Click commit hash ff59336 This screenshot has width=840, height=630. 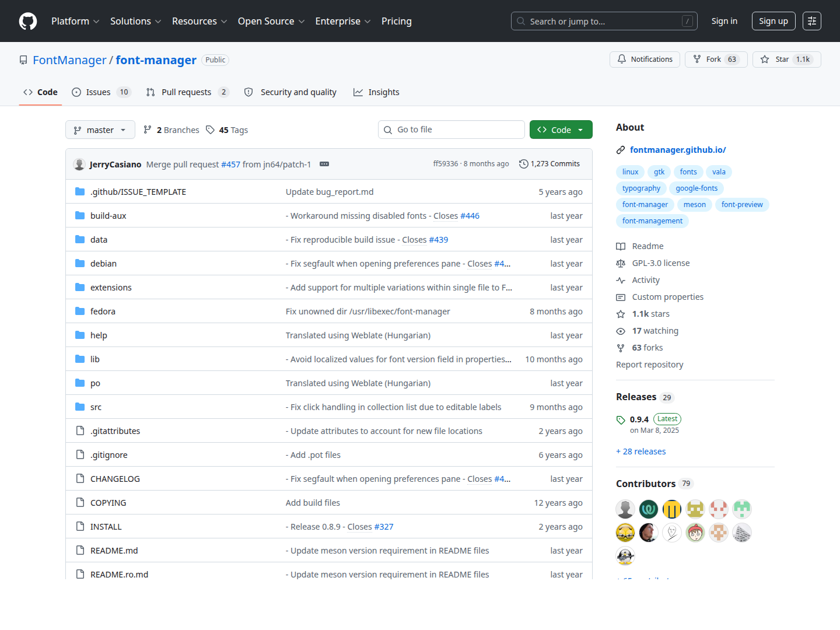click(x=446, y=164)
